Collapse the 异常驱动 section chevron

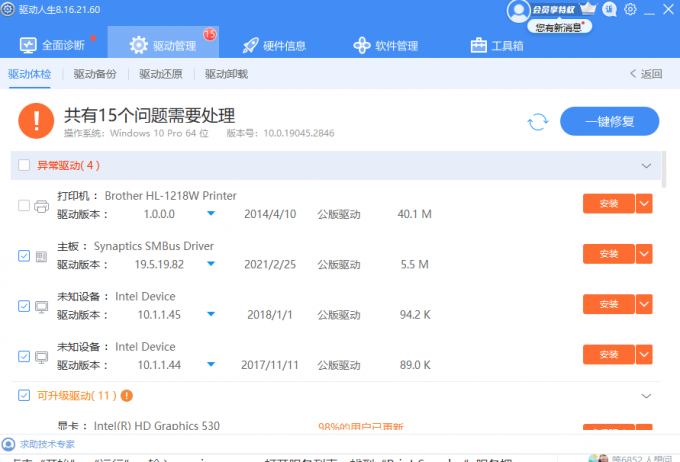tap(645, 165)
